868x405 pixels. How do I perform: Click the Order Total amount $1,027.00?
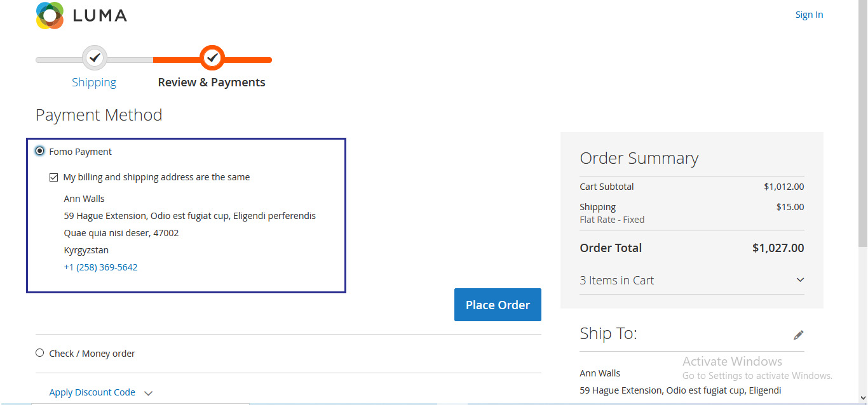coord(778,248)
